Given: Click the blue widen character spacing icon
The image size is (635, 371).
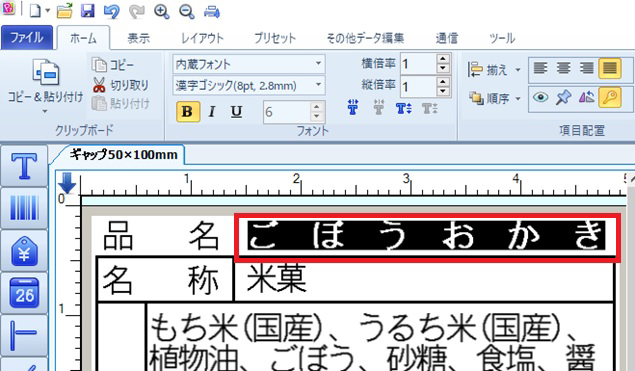Looking at the screenshot, I should 353,108.
